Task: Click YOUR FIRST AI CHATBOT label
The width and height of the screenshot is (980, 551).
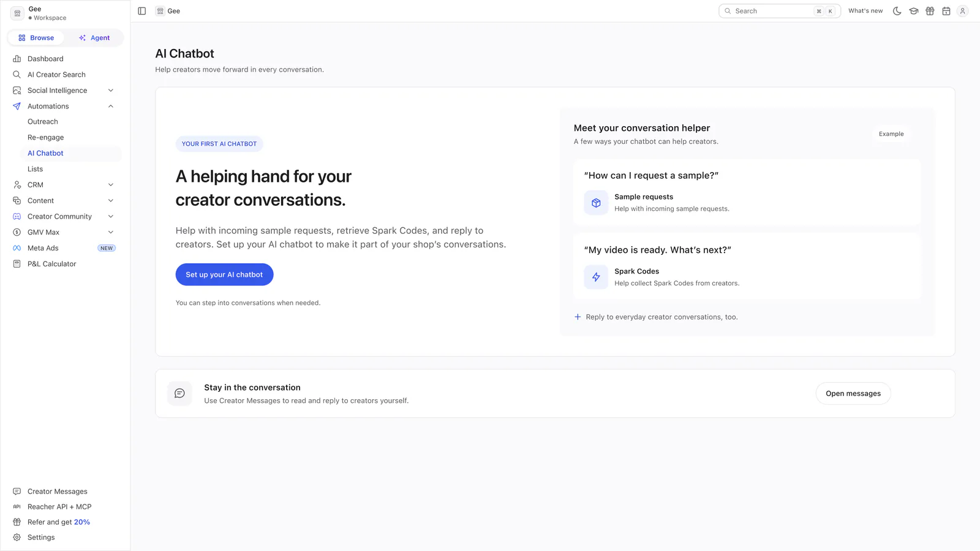Action: tap(219, 144)
